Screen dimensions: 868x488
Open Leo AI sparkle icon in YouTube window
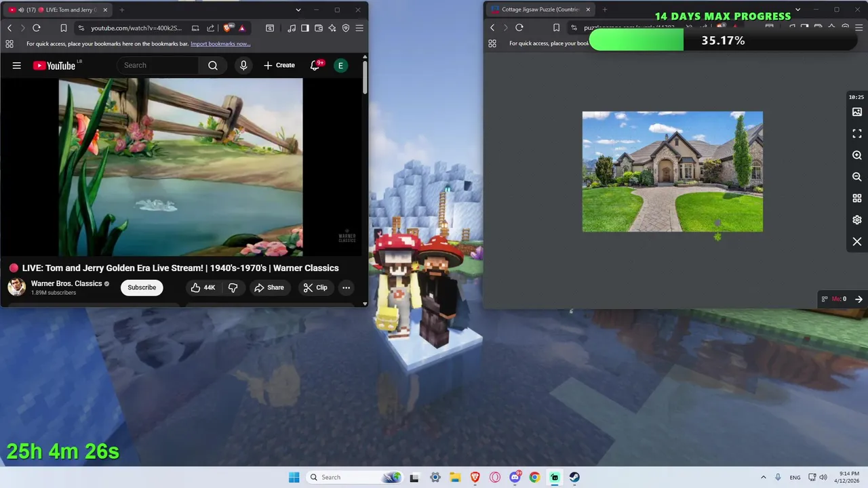click(332, 28)
